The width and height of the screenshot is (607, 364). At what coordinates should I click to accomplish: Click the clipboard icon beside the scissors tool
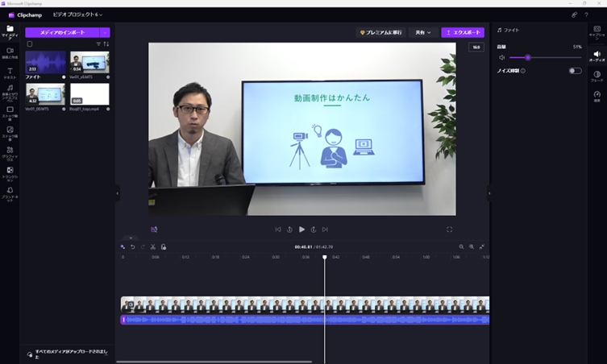click(x=164, y=246)
